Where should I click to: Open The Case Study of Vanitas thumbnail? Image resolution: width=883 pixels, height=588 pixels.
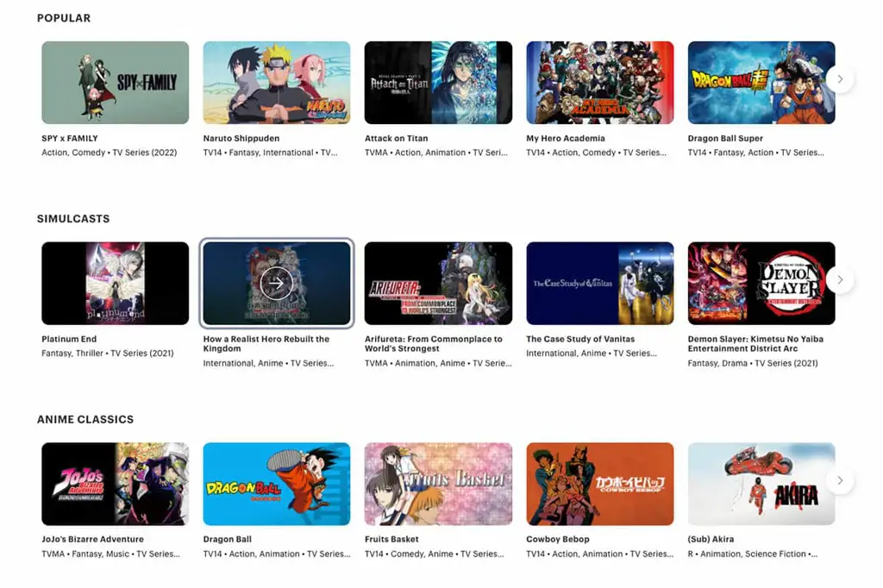600,284
